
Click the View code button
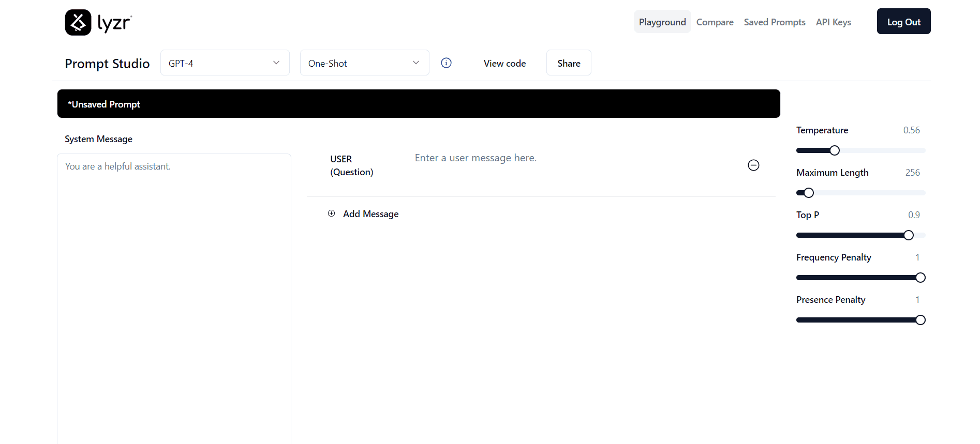pyautogui.click(x=504, y=63)
